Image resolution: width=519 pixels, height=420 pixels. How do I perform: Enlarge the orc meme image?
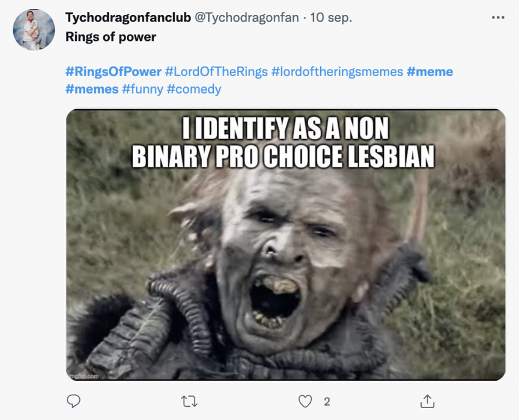coord(286,245)
